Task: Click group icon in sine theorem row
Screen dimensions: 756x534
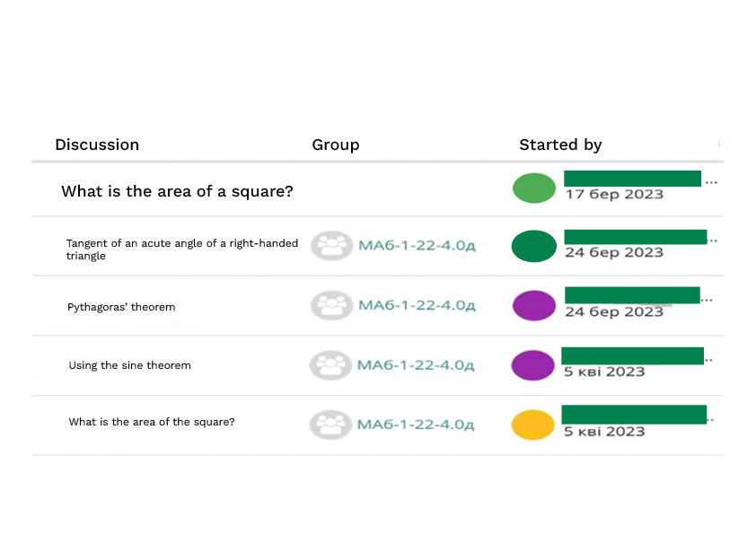Action: click(x=330, y=365)
